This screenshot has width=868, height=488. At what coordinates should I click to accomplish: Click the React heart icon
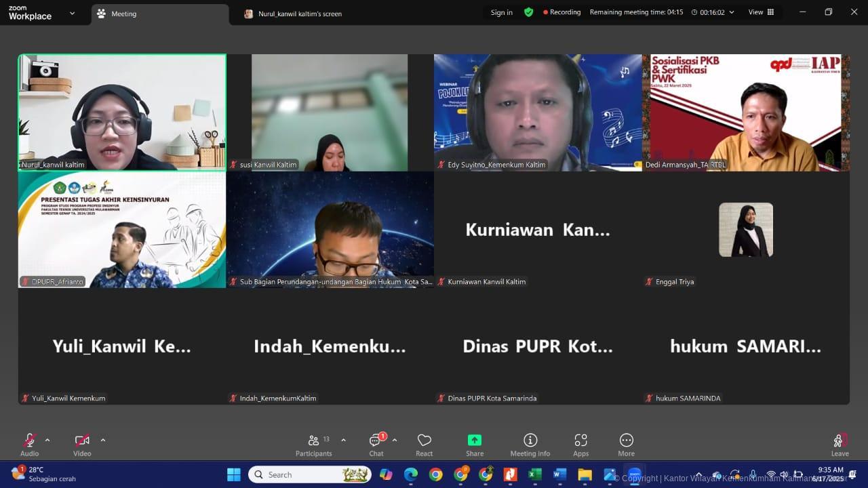click(425, 445)
